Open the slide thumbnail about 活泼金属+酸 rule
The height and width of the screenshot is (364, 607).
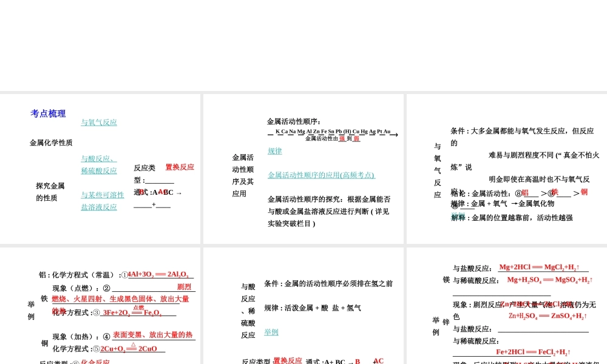click(303, 306)
